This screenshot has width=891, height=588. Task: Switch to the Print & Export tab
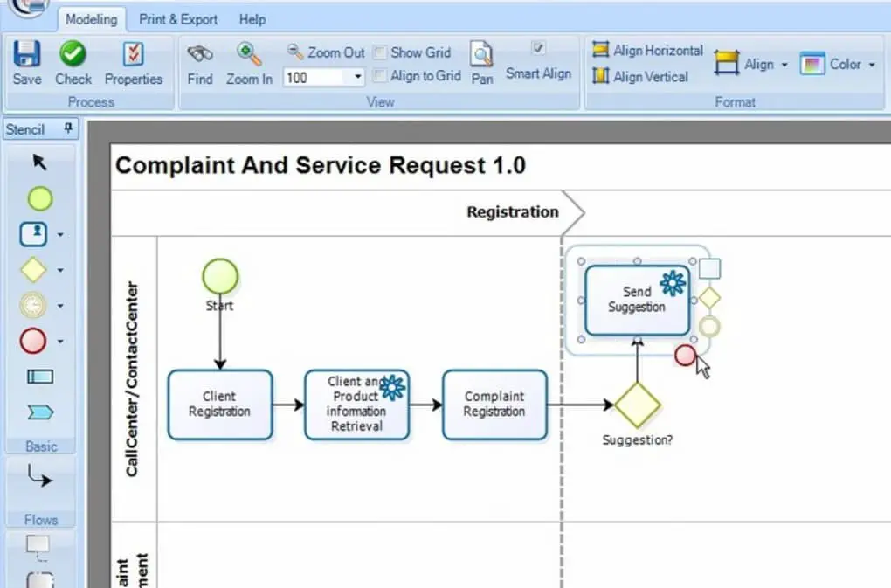[178, 19]
